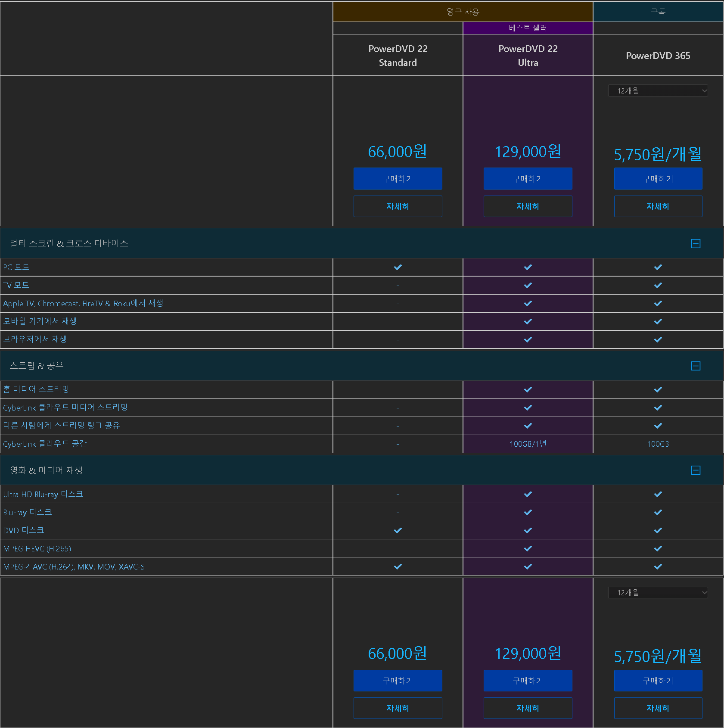Click Ultra checkmark in PC 모드 row

click(x=528, y=267)
